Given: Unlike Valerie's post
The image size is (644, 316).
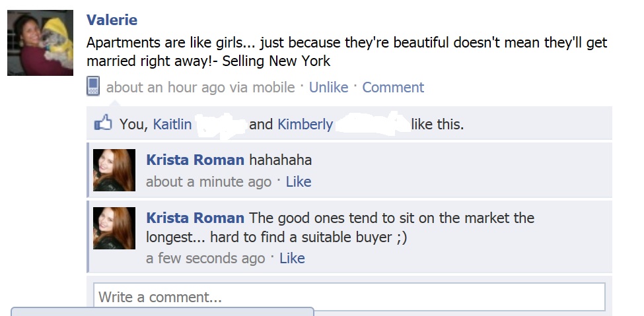Looking at the screenshot, I should point(328,87).
